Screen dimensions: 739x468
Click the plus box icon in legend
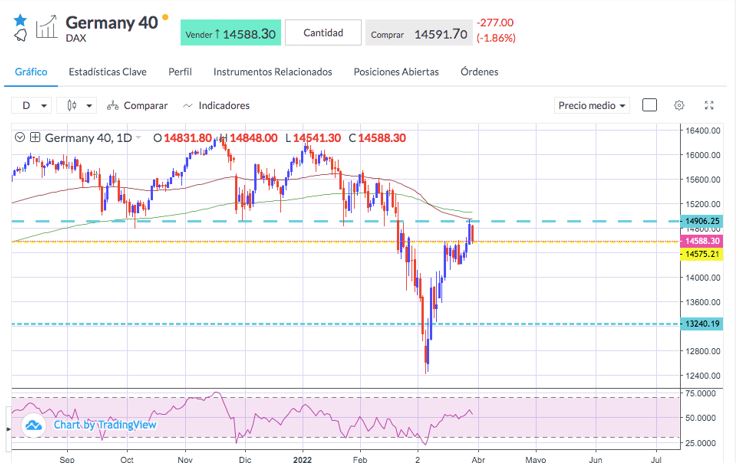coord(35,137)
